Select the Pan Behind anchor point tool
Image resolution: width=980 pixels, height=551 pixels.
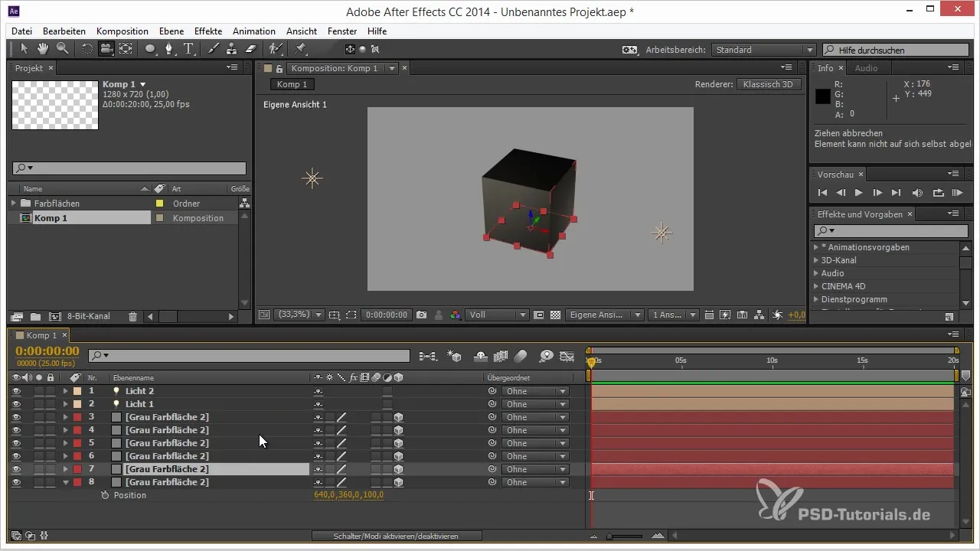(125, 49)
